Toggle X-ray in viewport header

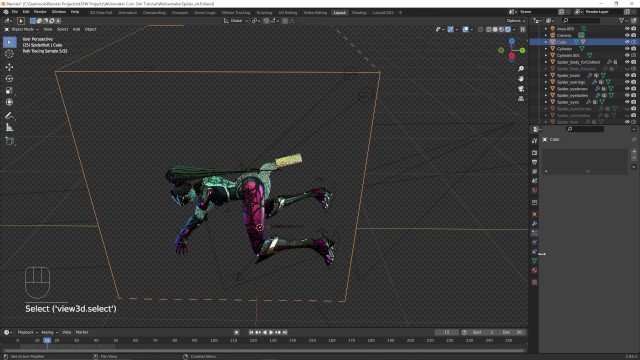(480, 29)
